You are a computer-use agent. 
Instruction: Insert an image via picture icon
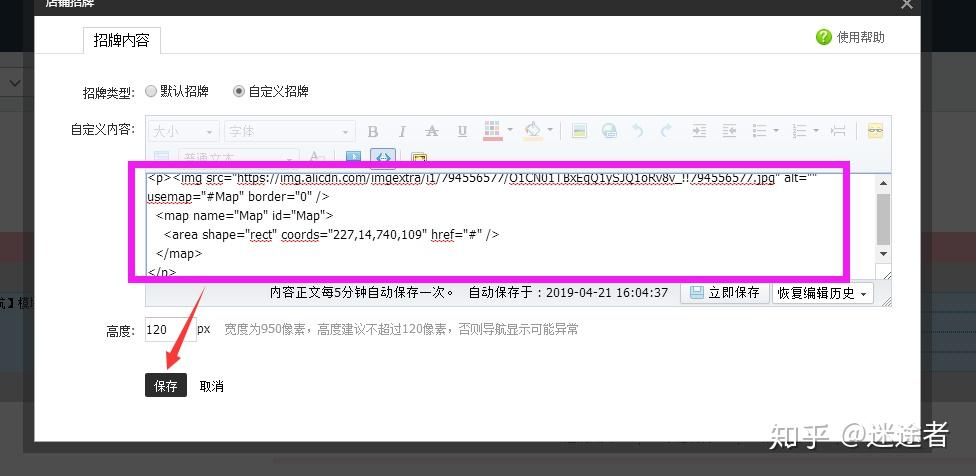(x=580, y=131)
